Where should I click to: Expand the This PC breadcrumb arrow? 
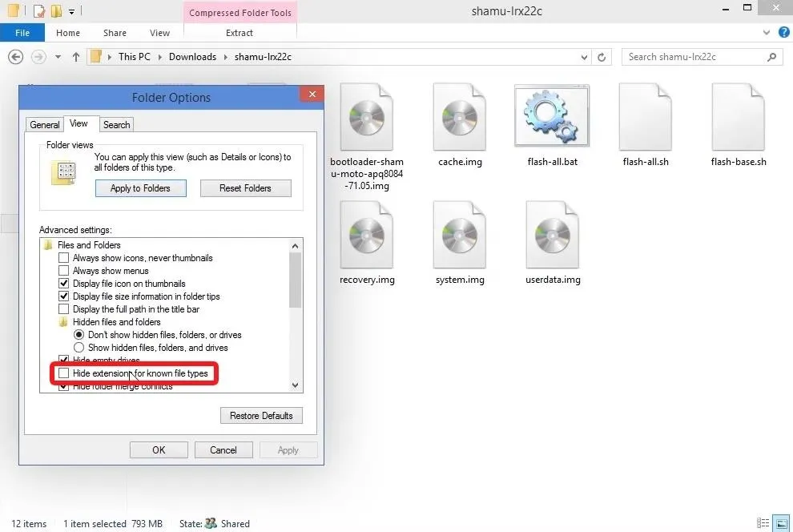tap(160, 57)
